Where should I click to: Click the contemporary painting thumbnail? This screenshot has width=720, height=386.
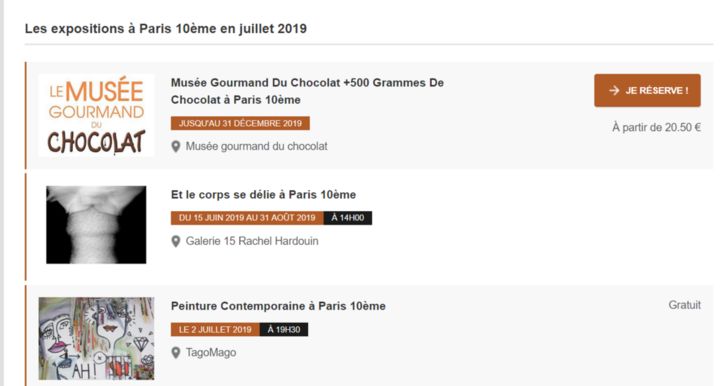pos(96,339)
